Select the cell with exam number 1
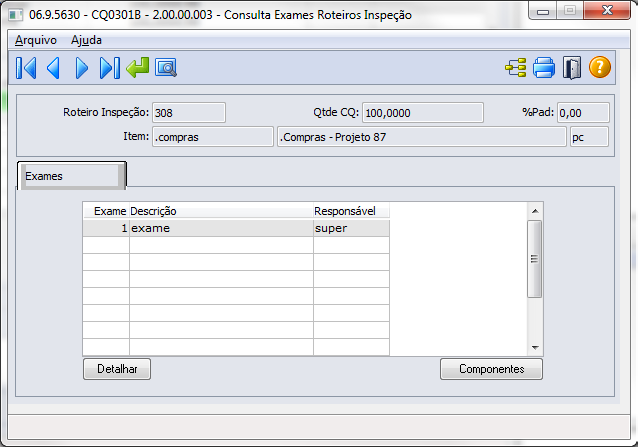 106,228
